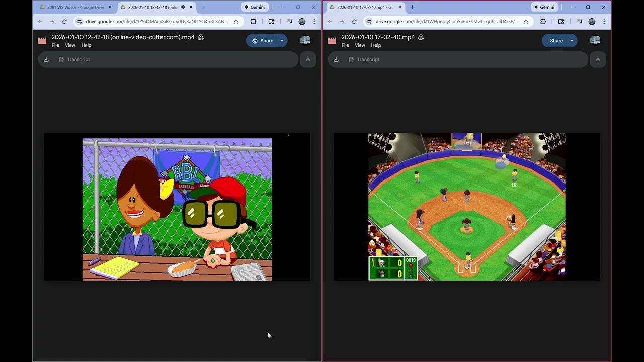Open Transcript in right Drive viewer
Screen dimensions: 644x362
point(364,59)
